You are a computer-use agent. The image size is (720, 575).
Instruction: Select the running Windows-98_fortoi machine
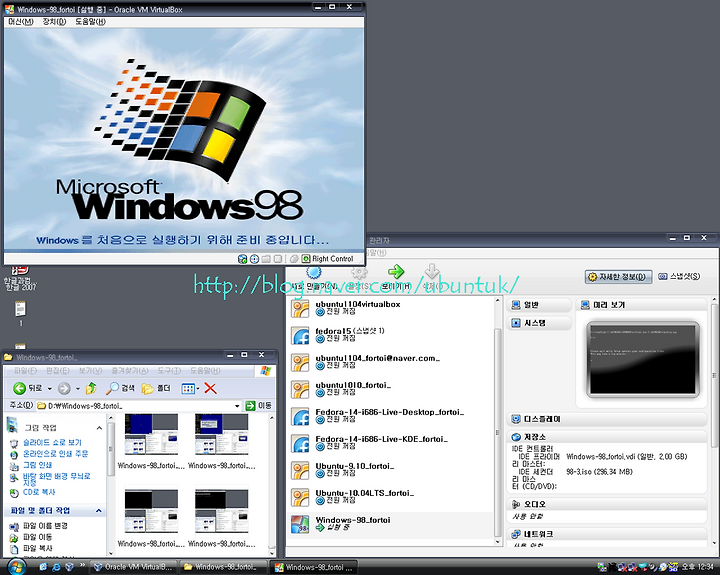[390, 524]
